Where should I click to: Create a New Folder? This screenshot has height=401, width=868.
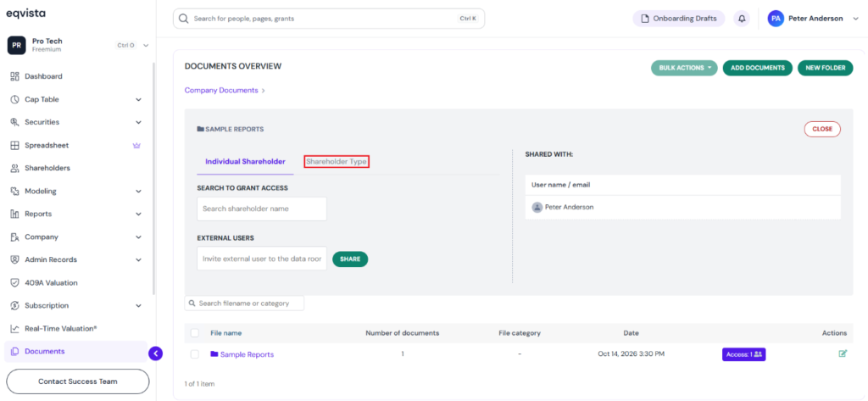(x=826, y=68)
